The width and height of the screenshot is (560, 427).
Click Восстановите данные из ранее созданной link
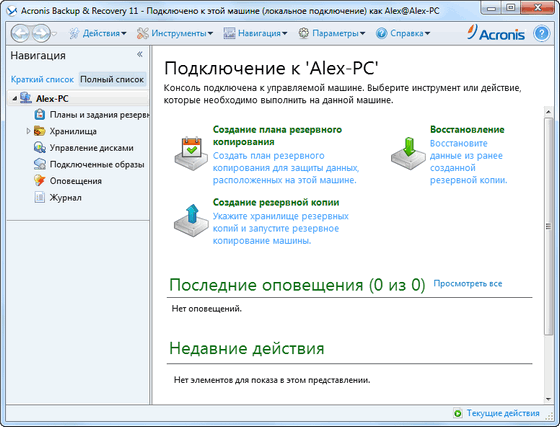click(468, 162)
